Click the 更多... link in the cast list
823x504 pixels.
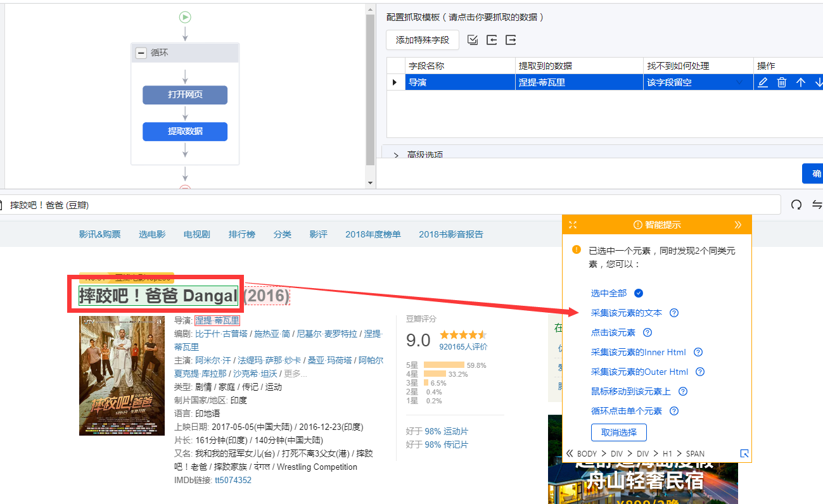click(296, 374)
